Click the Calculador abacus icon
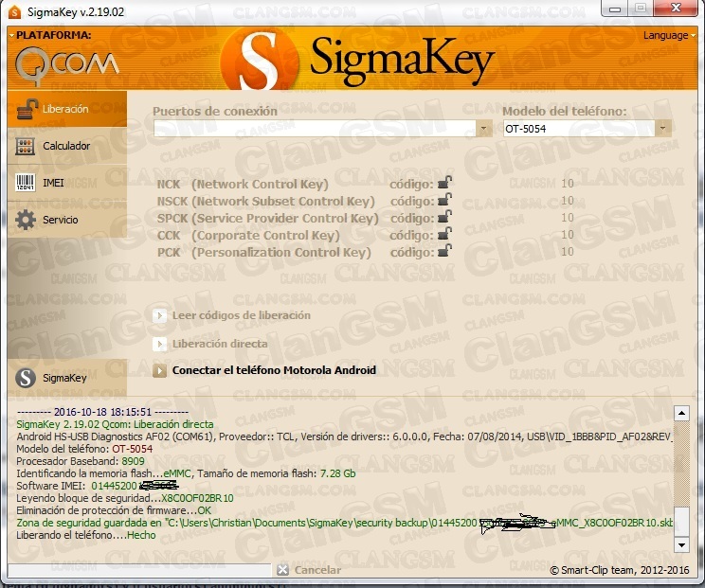This screenshot has width=705, height=588. (26, 147)
